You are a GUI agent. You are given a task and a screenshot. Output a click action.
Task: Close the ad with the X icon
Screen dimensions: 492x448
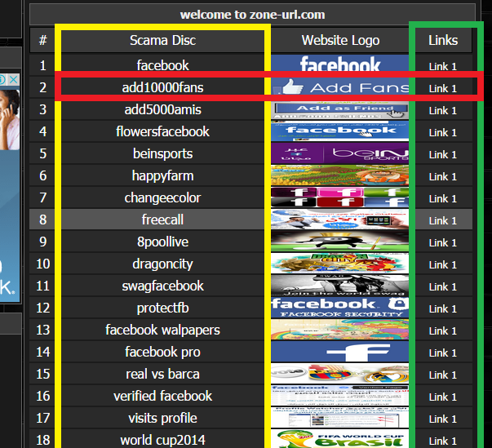(x=13, y=80)
